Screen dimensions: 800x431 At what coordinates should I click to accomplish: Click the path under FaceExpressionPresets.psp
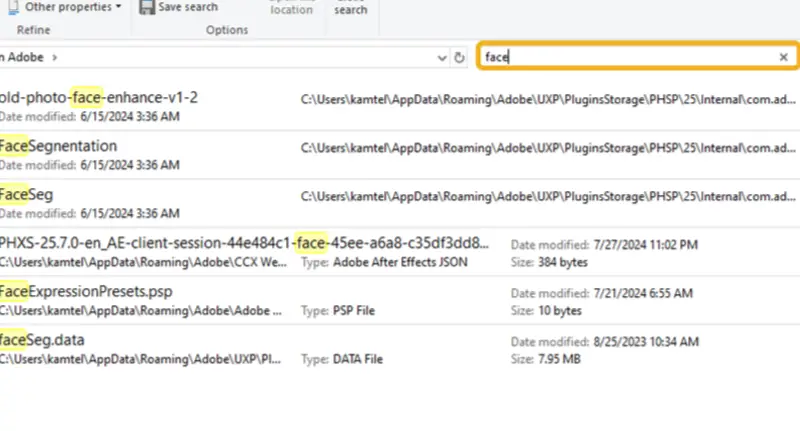tap(141, 311)
